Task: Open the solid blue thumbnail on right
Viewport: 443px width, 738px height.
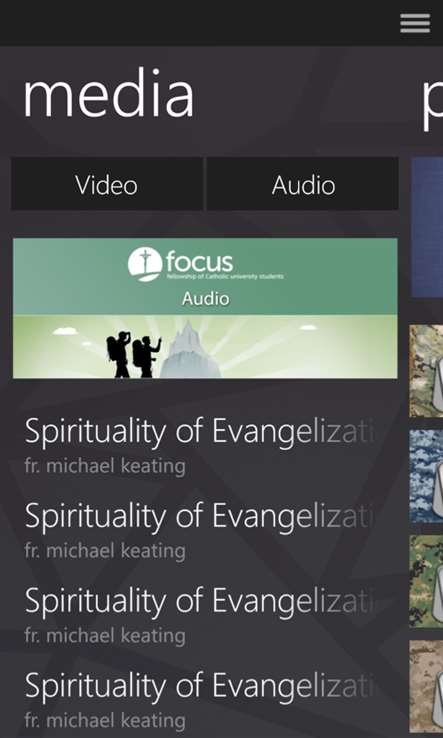Action: [x=427, y=227]
